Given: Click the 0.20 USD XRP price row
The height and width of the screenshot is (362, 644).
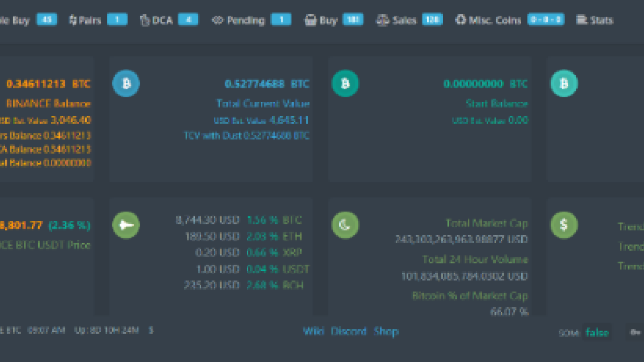Looking at the screenshot, I should pyautogui.click(x=248, y=253).
